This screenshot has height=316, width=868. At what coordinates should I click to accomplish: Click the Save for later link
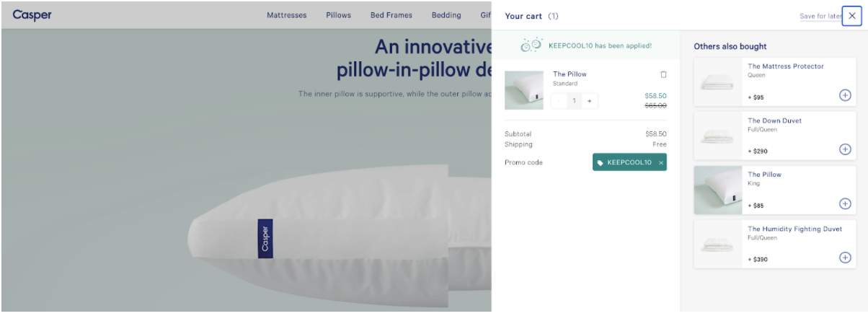point(820,16)
